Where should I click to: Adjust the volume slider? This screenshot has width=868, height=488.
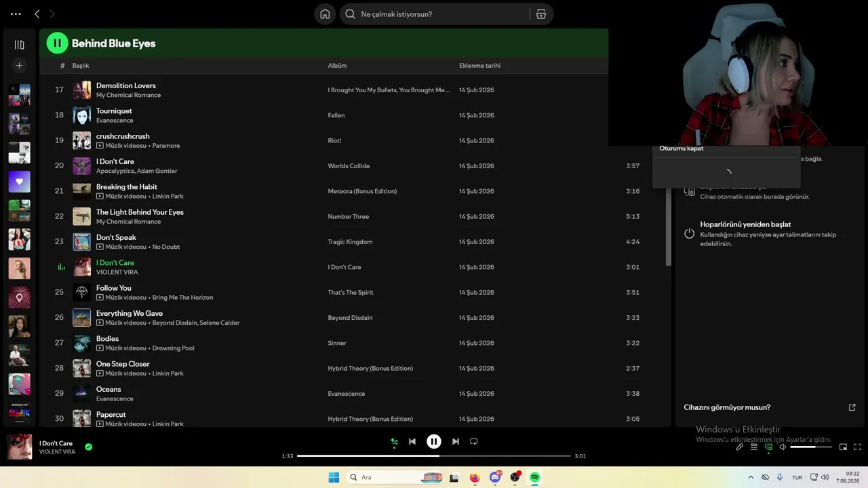811,447
